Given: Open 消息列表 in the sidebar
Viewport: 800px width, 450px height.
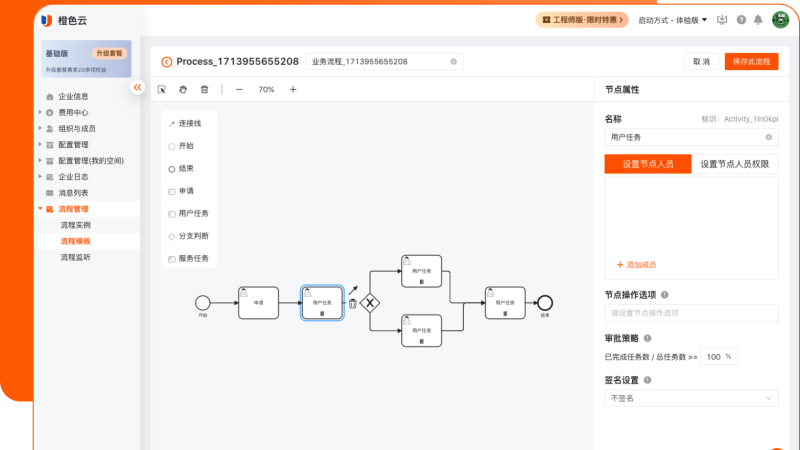Looking at the screenshot, I should point(73,193).
